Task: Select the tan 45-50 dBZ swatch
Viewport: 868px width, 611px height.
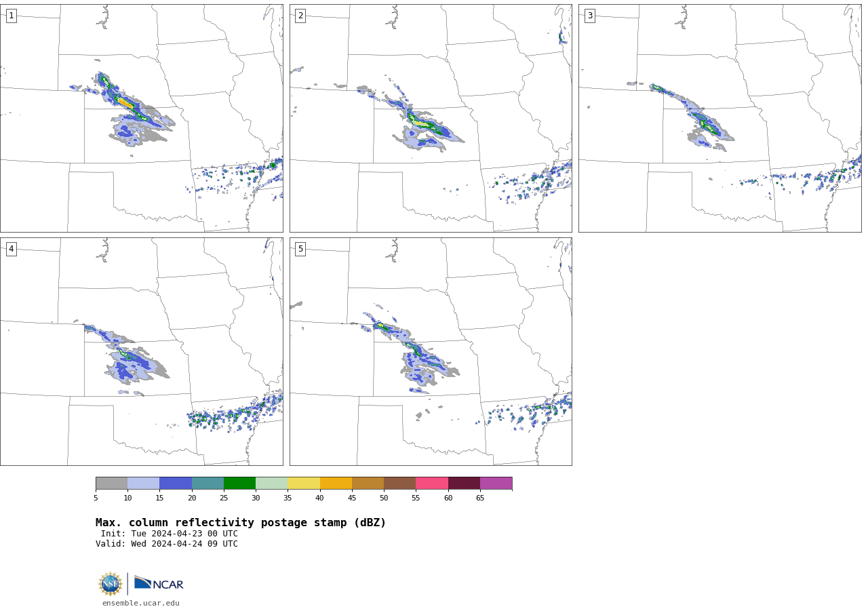Action: point(368,484)
